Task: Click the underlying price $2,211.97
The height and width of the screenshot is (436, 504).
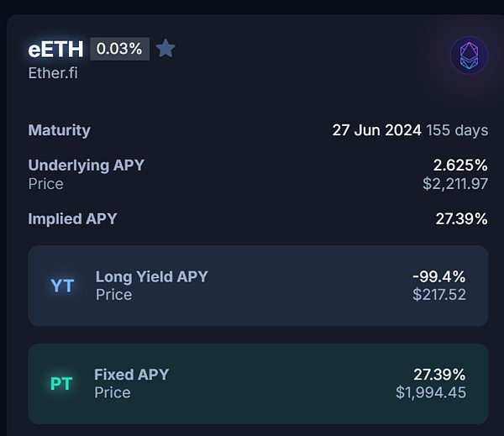Action: tap(454, 183)
